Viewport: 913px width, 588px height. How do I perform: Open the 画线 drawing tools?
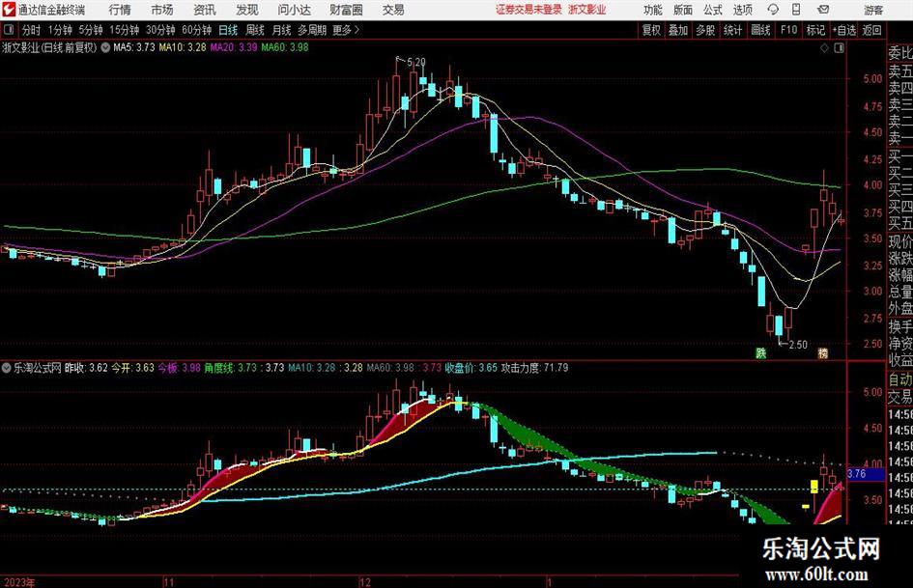[x=760, y=30]
